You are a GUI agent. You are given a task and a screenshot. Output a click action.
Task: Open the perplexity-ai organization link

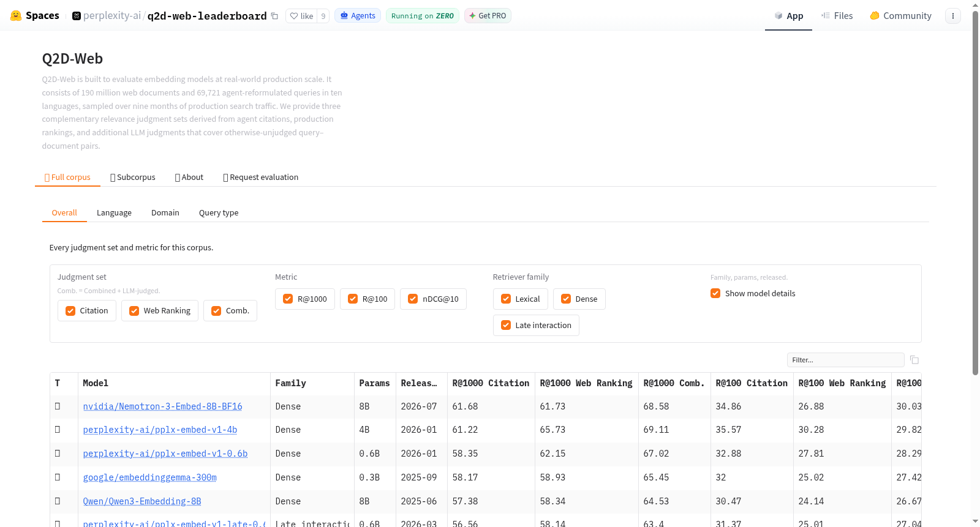pos(112,16)
